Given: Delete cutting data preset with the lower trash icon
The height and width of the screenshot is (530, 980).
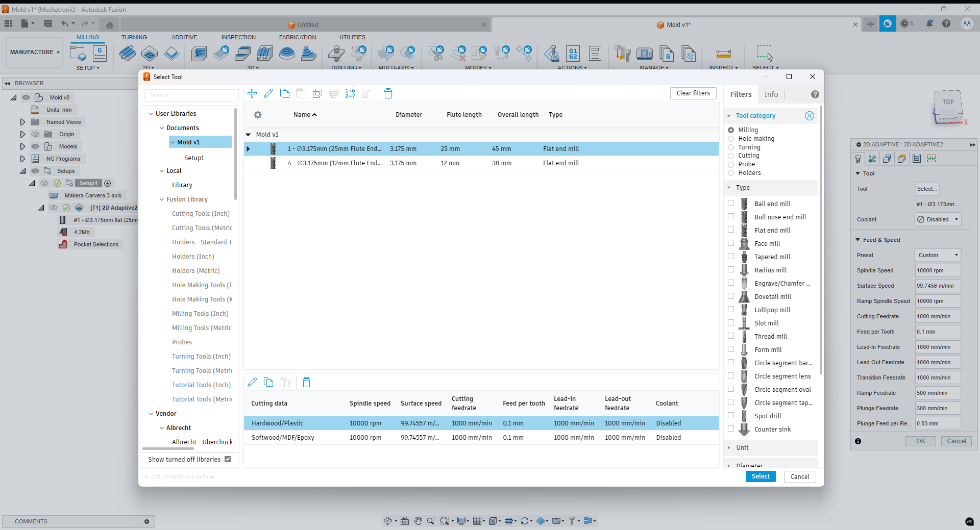Looking at the screenshot, I should tap(306, 382).
